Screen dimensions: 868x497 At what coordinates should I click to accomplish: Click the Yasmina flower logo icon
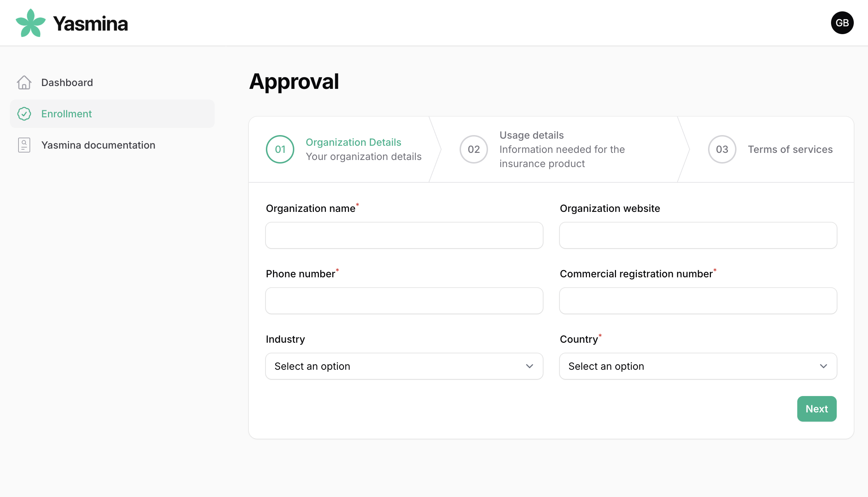pos(31,23)
